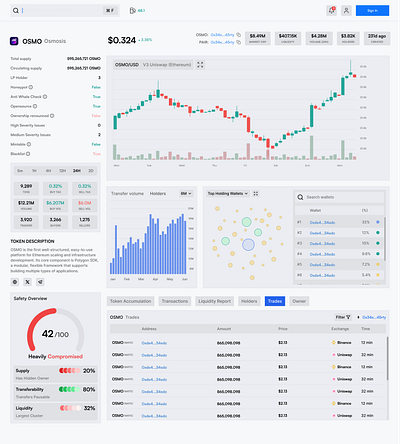Image resolution: width=400 pixels, height=444 pixels.
Task: Expand the bubble map to fullscreen
Action: (x=256, y=194)
